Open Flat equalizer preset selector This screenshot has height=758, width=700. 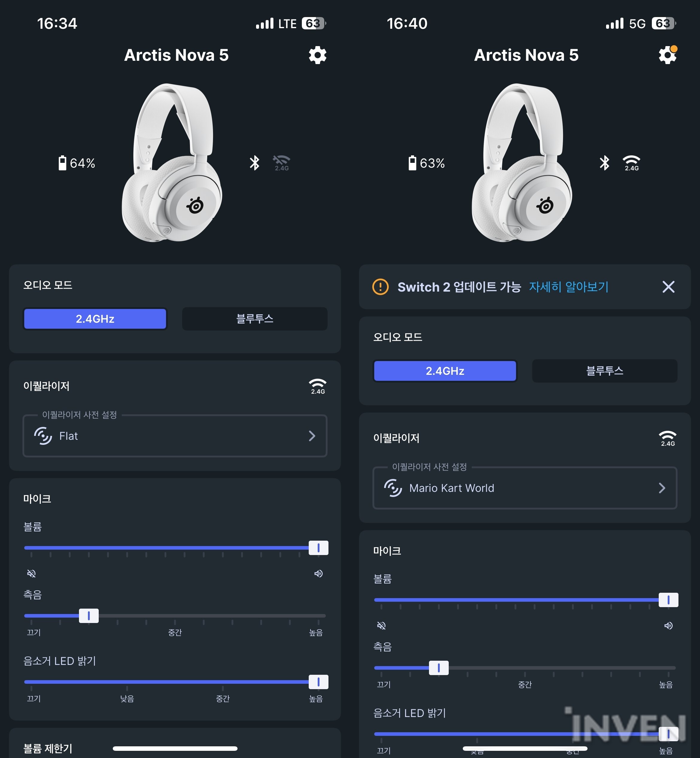point(175,436)
